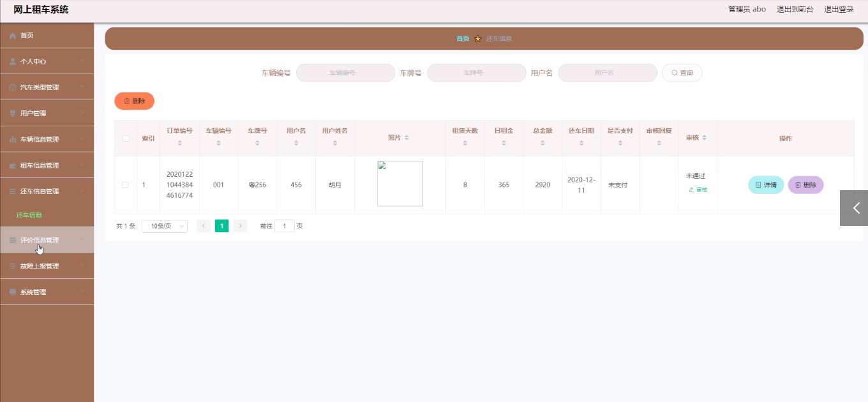This screenshot has width=868, height=402.
Task: Click the sort arrows under 车牌号 header
Action: [x=257, y=143]
